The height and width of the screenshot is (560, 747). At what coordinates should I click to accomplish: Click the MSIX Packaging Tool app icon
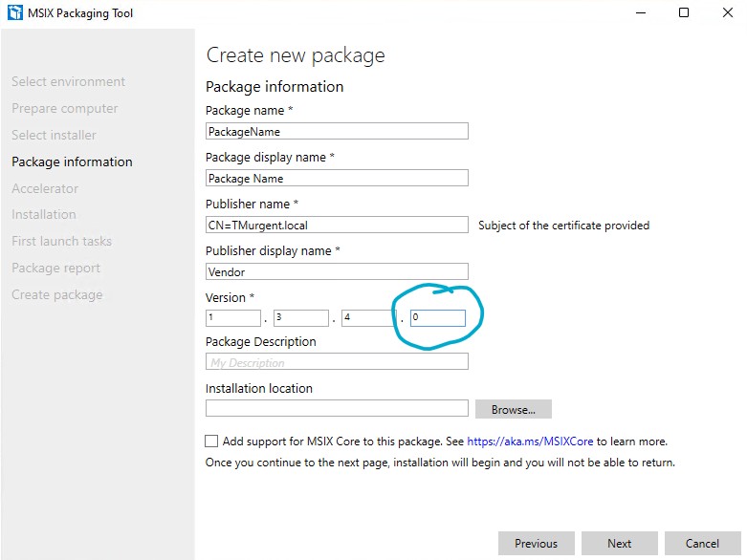14,13
